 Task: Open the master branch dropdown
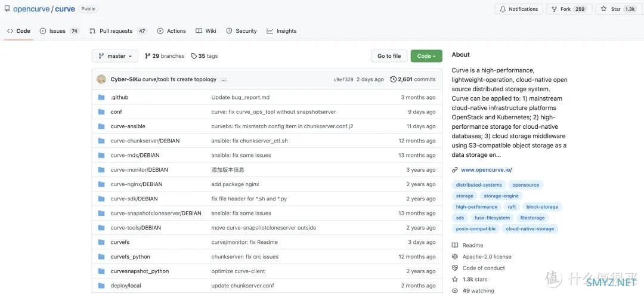tap(115, 56)
